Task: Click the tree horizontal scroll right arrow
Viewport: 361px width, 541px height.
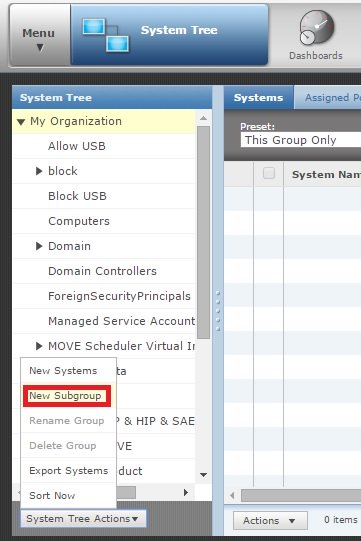Action: (186, 492)
